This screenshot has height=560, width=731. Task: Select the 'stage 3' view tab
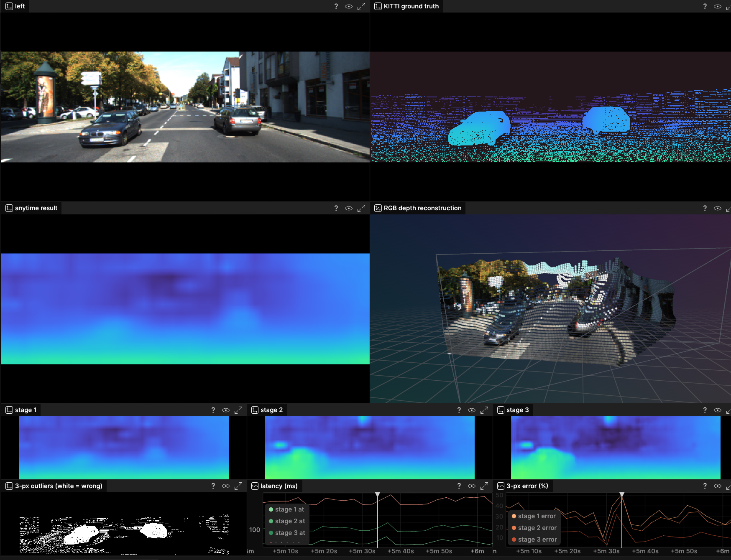click(x=513, y=410)
